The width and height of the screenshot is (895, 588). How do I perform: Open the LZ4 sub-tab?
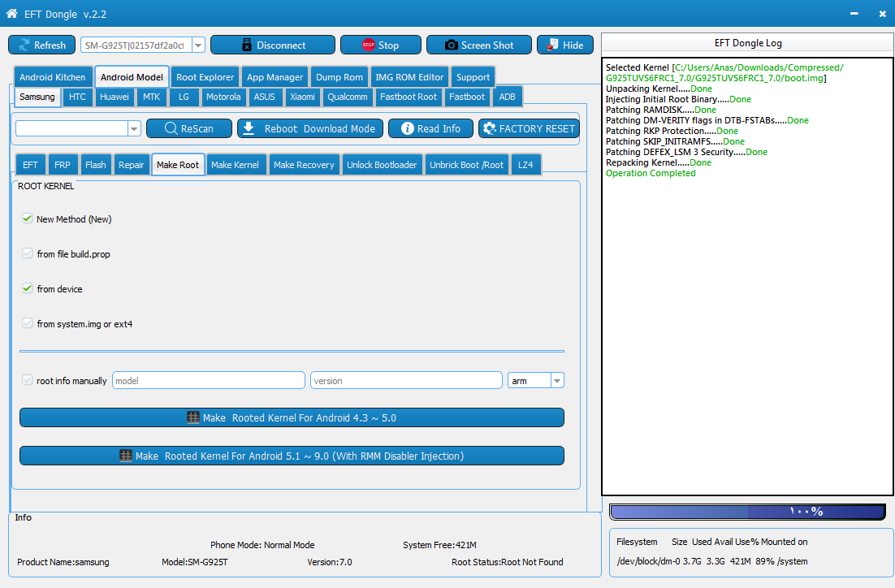click(x=525, y=164)
